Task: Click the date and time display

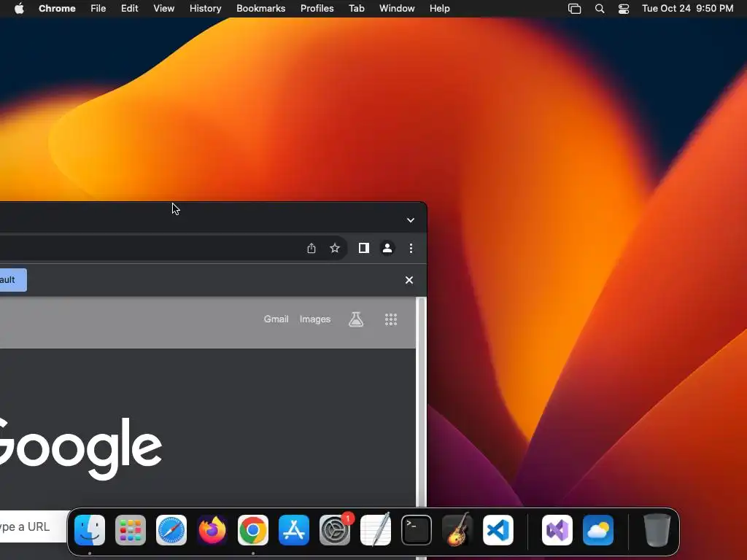Action: point(687,9)
